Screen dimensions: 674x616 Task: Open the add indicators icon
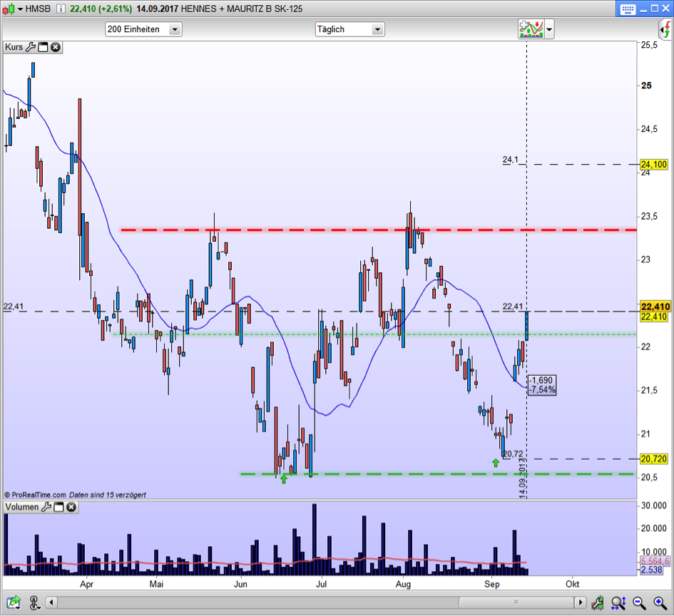pyautogui.click(x=531, y=29)
